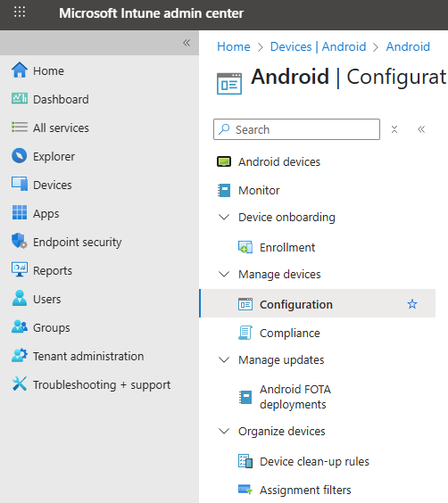Collapse the Manage devices section

click(224, 275)
